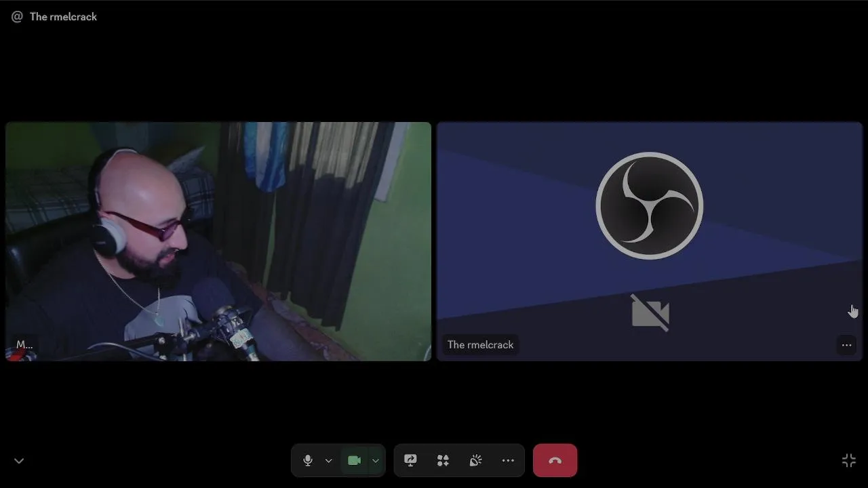The image size is (868, 488).
Task: Open microphone input options arrow
Action: [x=328, y=461]
